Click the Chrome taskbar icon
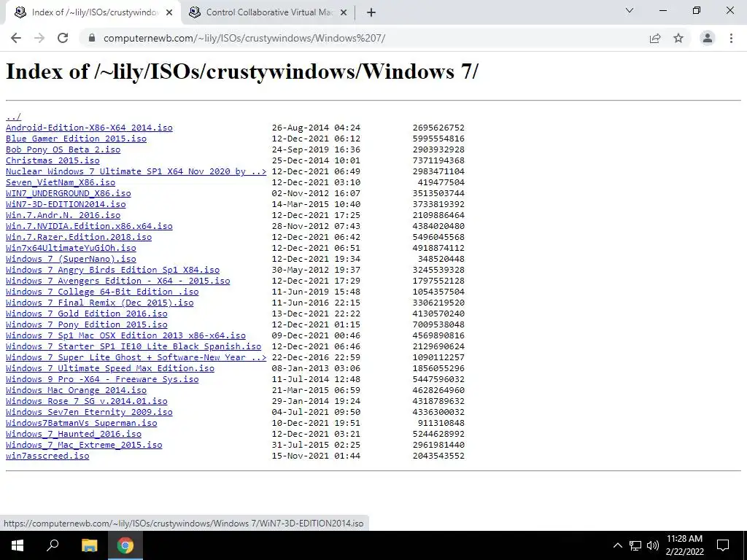747x560 pixels. 125,545
